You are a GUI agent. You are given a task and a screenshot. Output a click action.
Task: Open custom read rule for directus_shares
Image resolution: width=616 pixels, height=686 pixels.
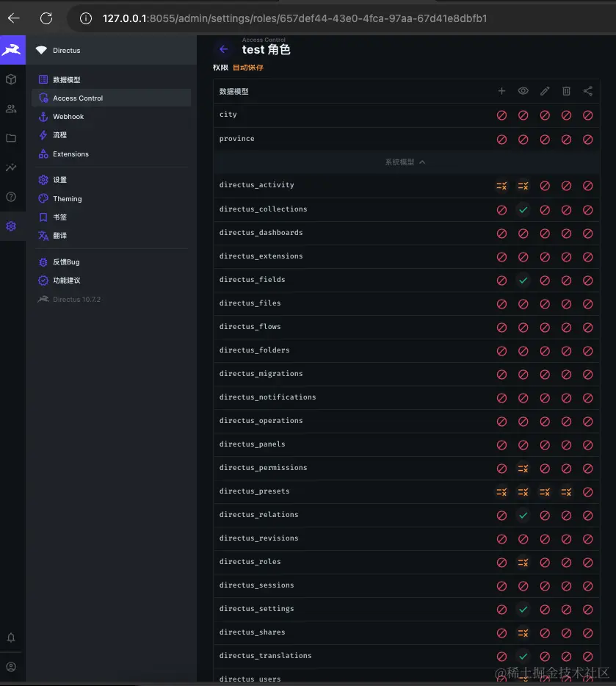pos(523,633)
